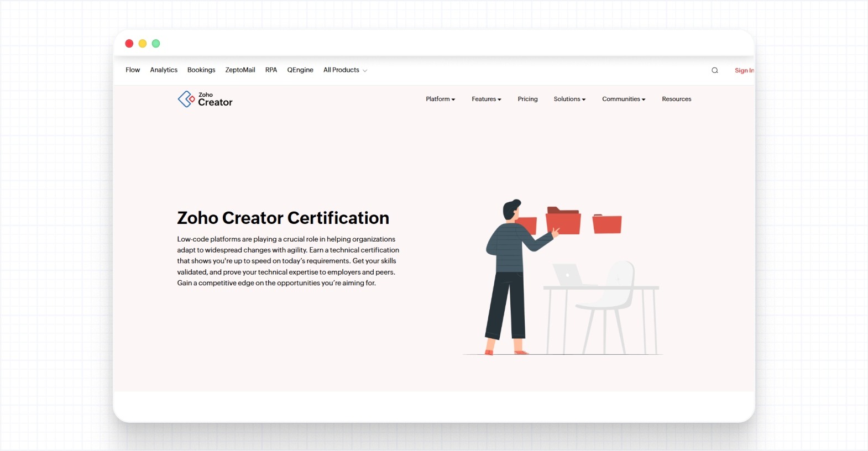Click the green maximize dot
Viewport: 868px width, 451px height.
pyautogui.click(x=156, y=44)
